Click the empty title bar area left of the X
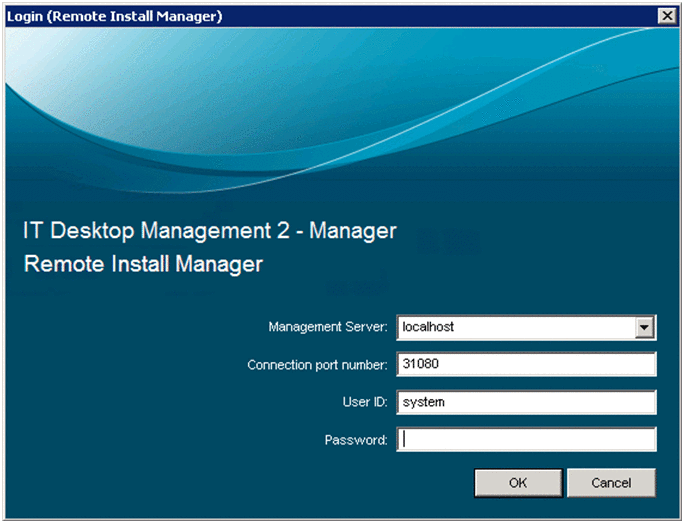685x525 pixels. (450, 16)
